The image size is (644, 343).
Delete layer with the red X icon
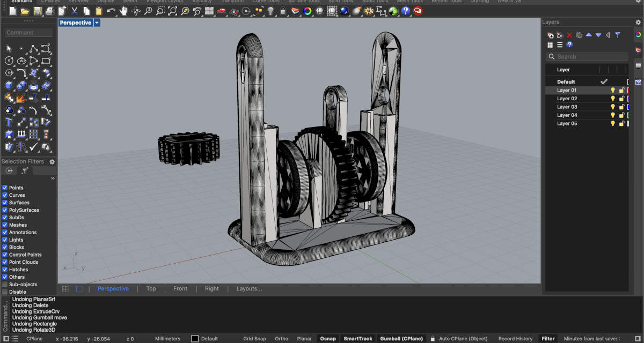[x=569, y=35]
